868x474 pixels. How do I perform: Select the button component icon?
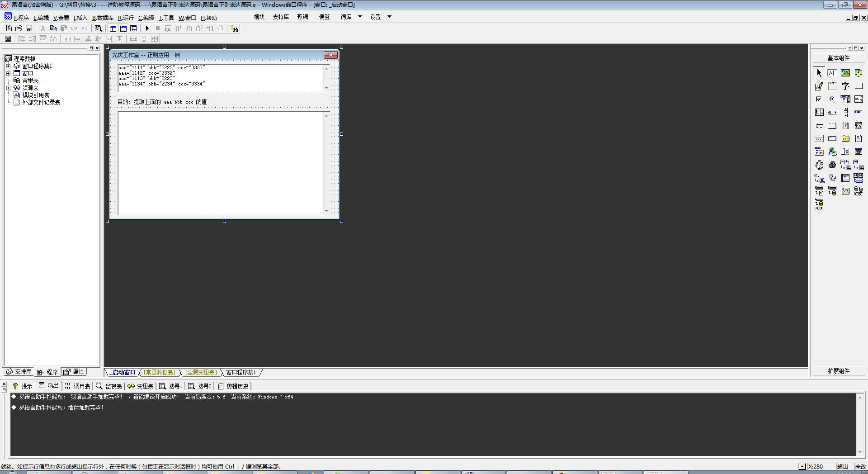pos(859,86)
